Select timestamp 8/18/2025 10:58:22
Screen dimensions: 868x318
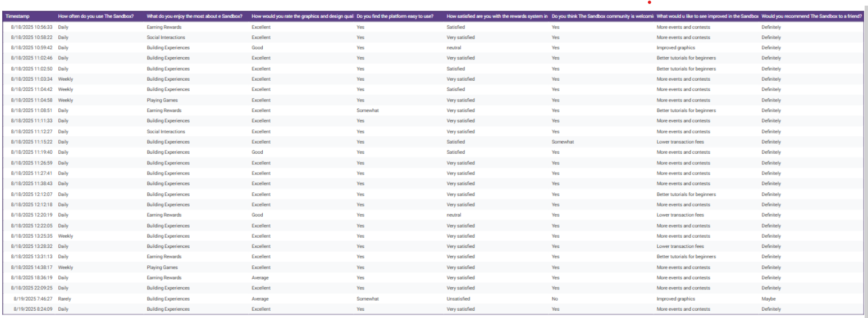[31, 38]
